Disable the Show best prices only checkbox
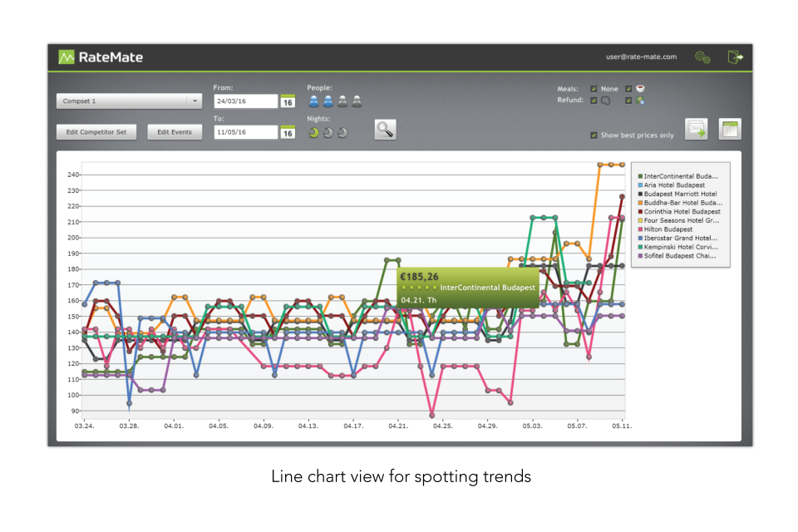Screen dimensions: 798x532 pyautogui.click(x=594, y=135)
